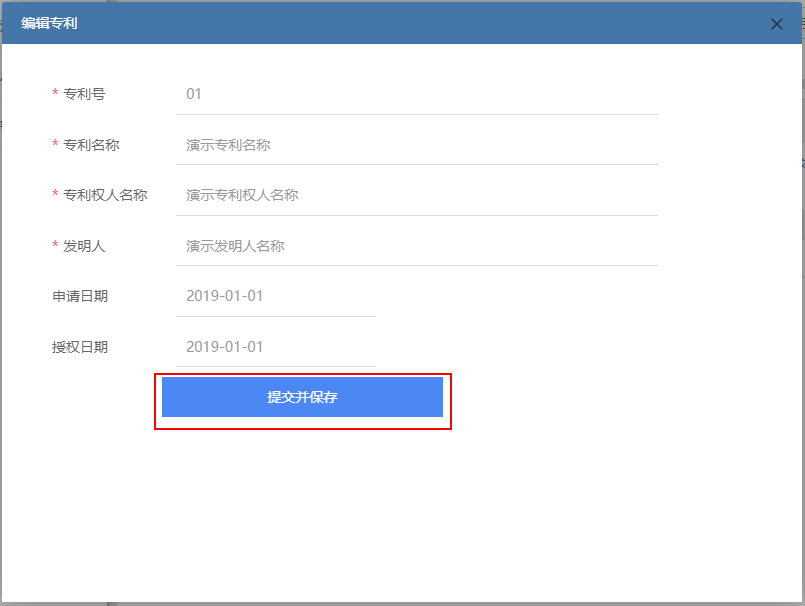Click the required asterisk next to 发明人
The image size is (805, 606).
tap(55, 246)
